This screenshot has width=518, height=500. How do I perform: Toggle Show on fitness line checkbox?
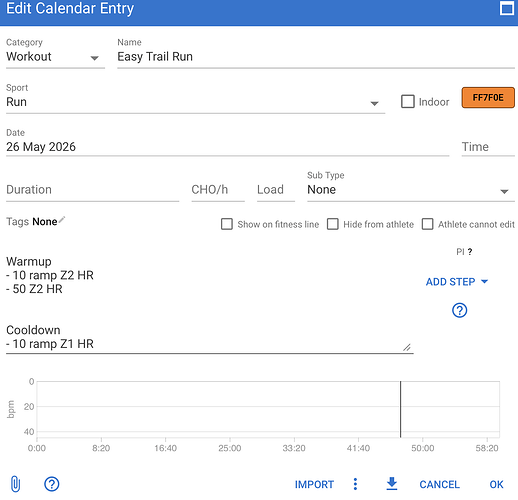pos(227,224)
